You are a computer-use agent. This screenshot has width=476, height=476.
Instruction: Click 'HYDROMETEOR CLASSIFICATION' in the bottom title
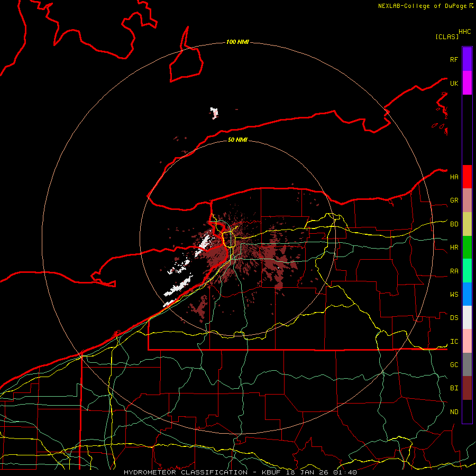(x=186, y=472)
